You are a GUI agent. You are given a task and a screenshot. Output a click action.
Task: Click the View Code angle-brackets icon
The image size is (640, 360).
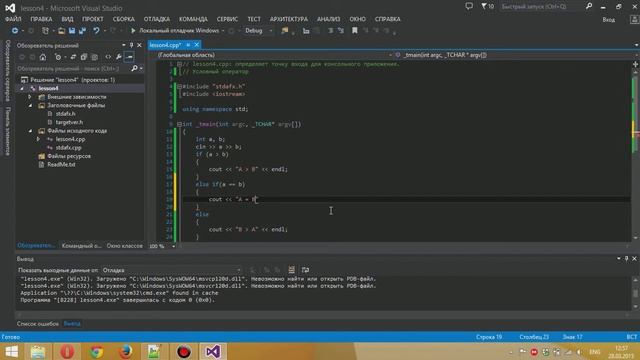[x=108, y=57]
